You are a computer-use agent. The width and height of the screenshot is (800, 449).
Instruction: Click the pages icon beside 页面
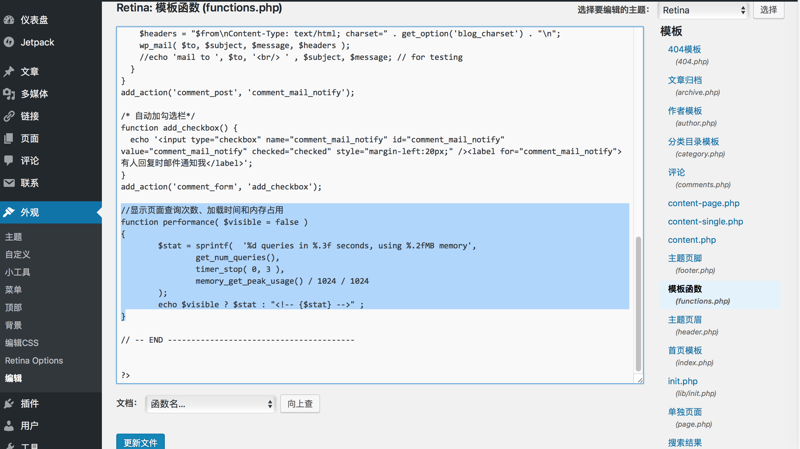(x=9, y=138)
